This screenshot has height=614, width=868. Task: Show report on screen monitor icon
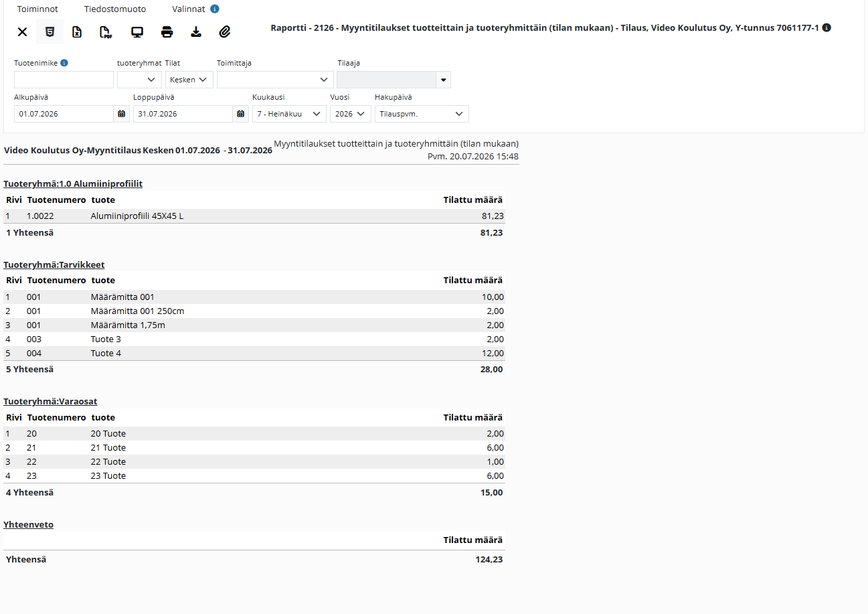pyautogui.click(x=137, y=31)
